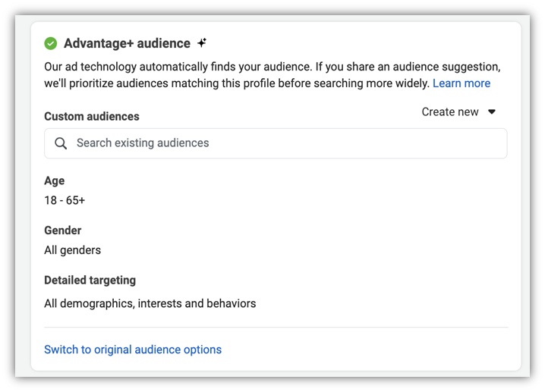Click Switch to original audience options
545x392 pixels.
point(133,350)
